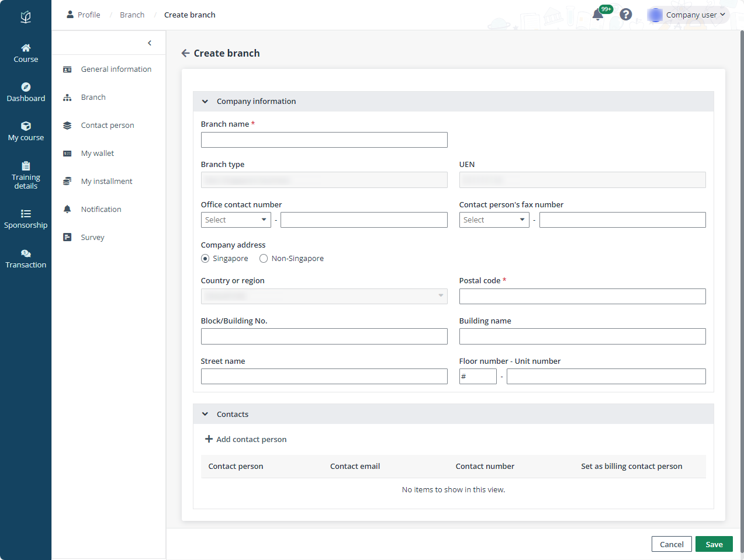
Task: Open the help question mark icon
Action: click(x=625, y=15)
